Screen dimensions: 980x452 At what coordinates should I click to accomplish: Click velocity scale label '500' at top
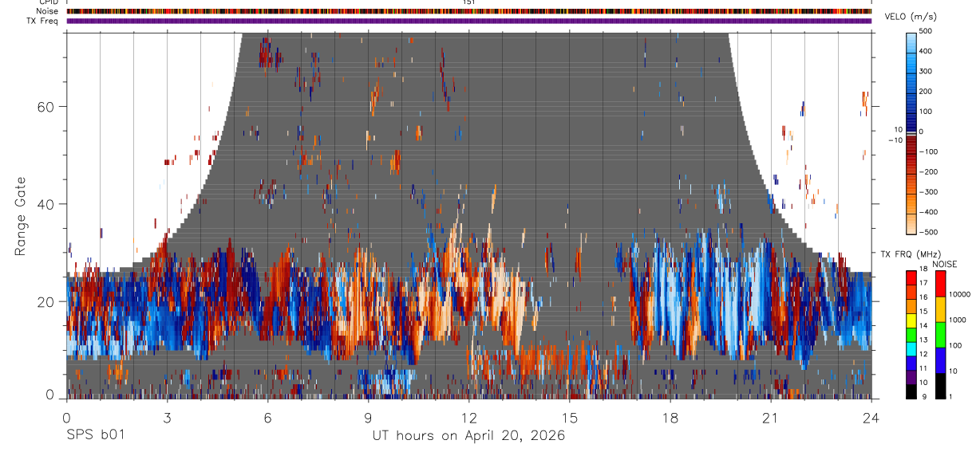[x=926, y=30]
